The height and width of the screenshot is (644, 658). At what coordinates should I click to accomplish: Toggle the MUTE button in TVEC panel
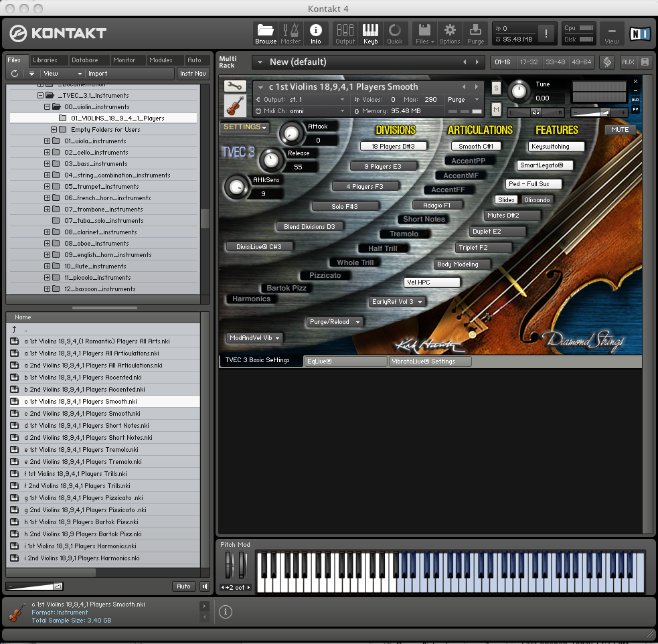(x=620, y=130)
